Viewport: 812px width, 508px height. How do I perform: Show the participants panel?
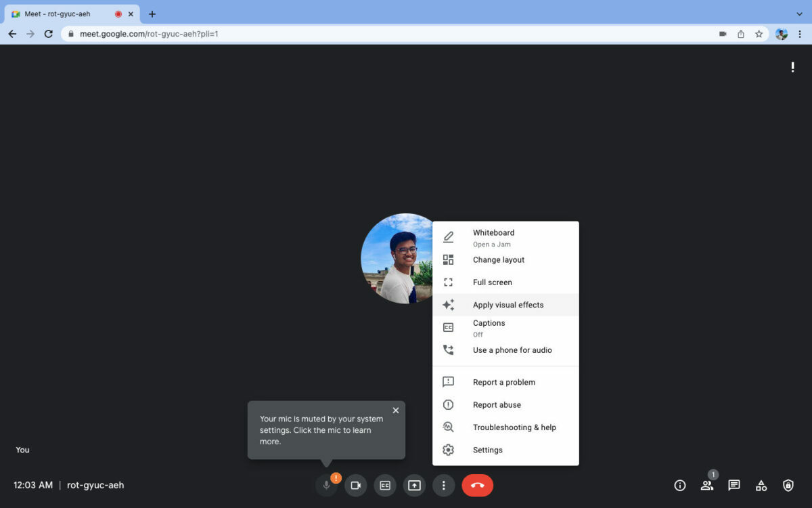(706, 485)
